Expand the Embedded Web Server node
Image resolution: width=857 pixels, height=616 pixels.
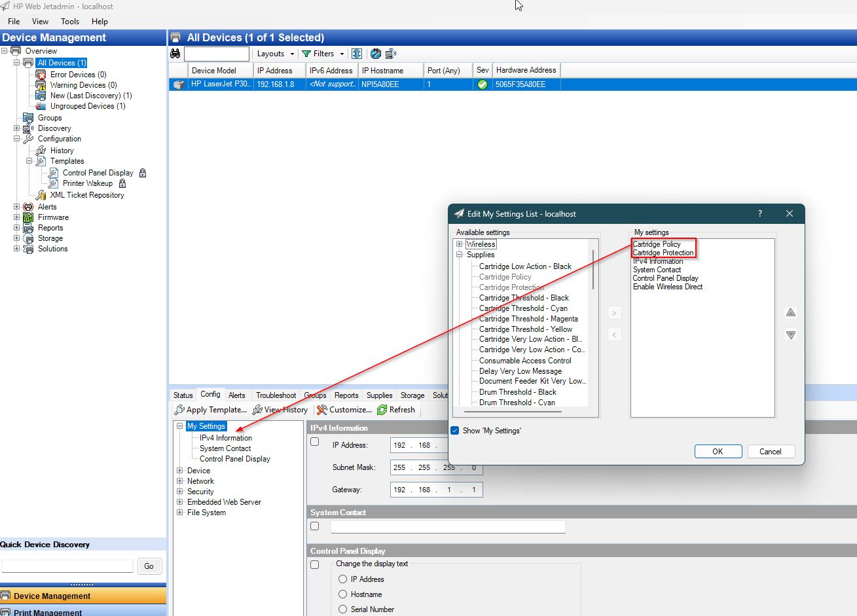[180, 502]
